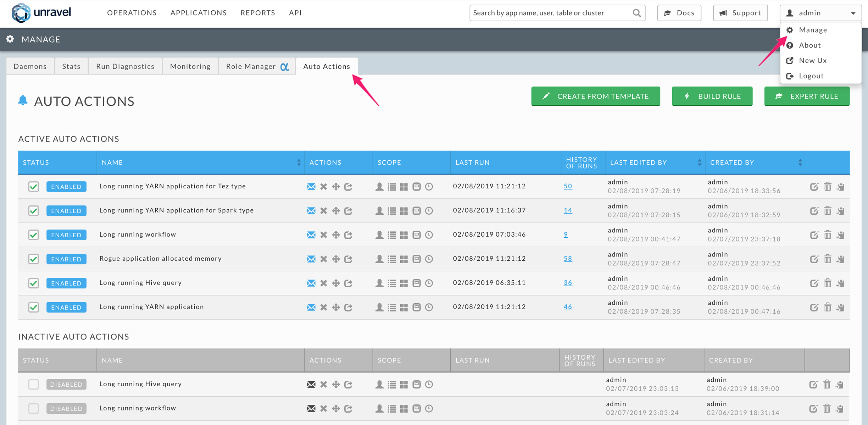Image resolution: width=868 pixels, height=425 pixels.
Task: Open the Applications menu
Action: [x=199, y=13]
